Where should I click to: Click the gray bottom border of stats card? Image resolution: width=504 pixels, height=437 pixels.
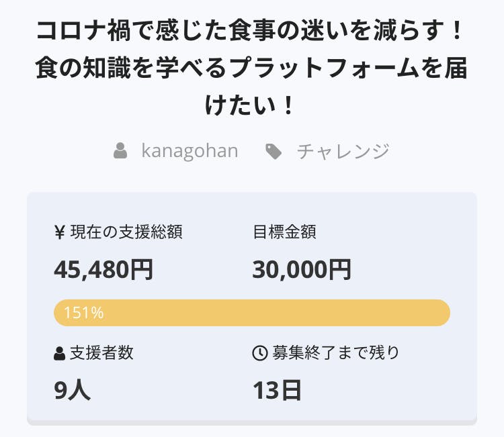(251, 422)
